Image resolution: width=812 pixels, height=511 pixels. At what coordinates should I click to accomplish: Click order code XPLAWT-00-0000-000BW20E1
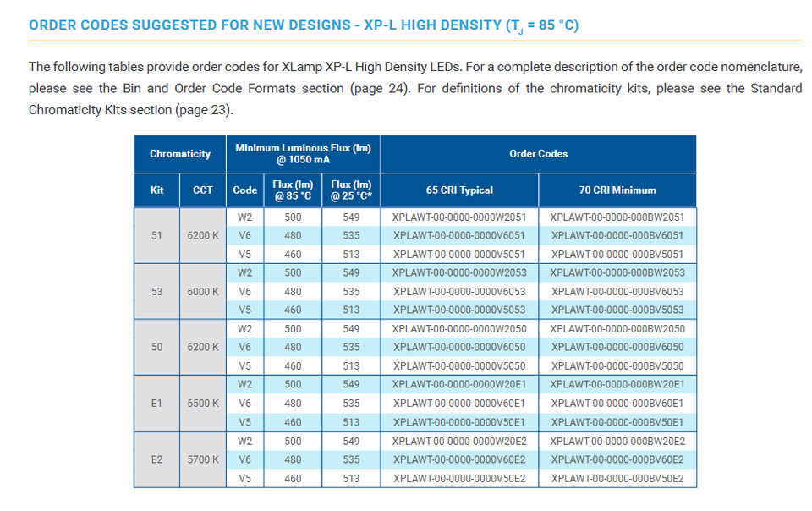[617, 385]
